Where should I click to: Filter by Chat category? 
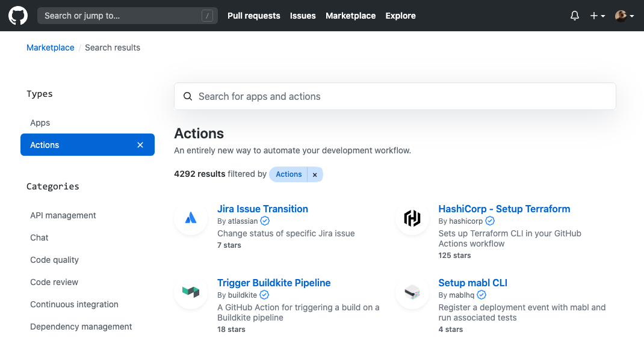39,238
